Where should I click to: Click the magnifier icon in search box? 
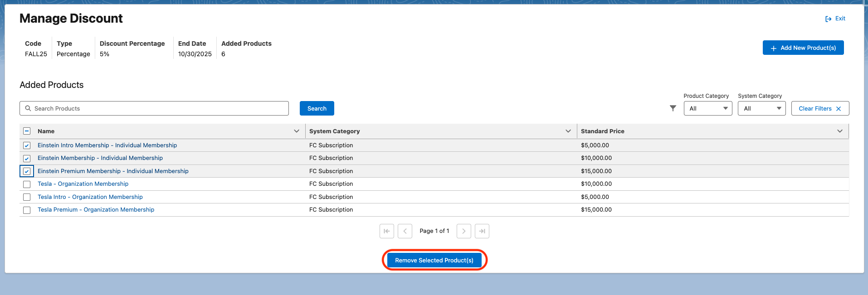click(28, 108)
